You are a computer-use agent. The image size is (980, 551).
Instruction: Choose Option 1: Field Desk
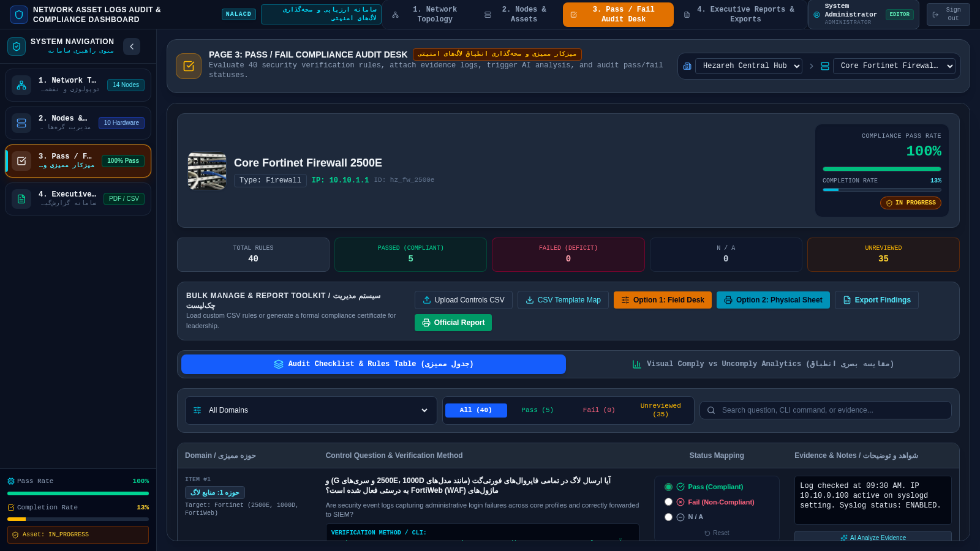pos(663,300)
